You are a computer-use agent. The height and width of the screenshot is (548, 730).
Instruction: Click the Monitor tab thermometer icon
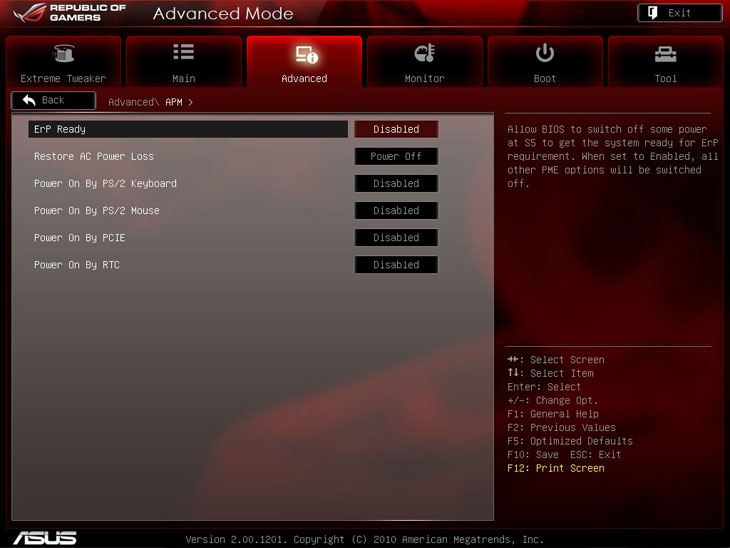pos(424,54)
